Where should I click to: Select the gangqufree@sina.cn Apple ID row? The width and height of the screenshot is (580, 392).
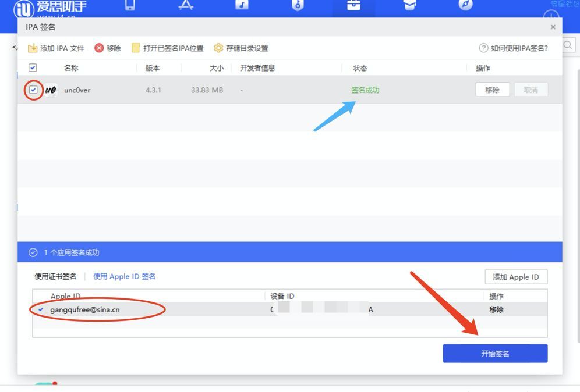289,309
